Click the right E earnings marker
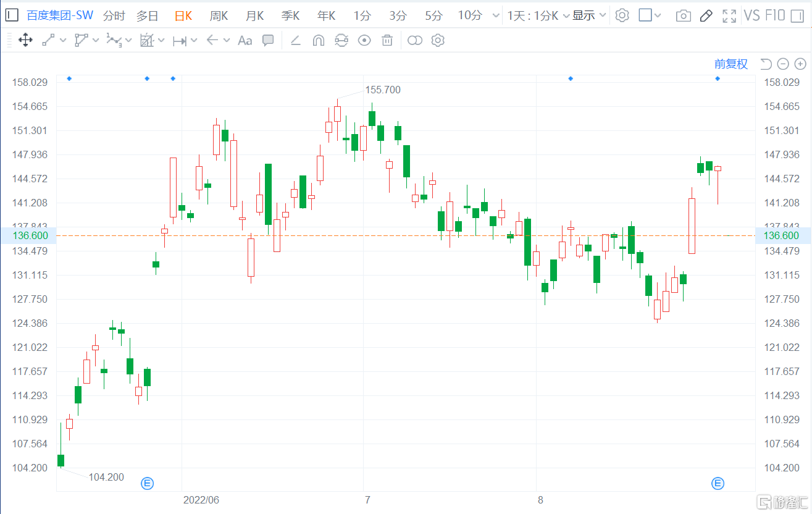The image size is (812, 514). [x=718, y=483]
